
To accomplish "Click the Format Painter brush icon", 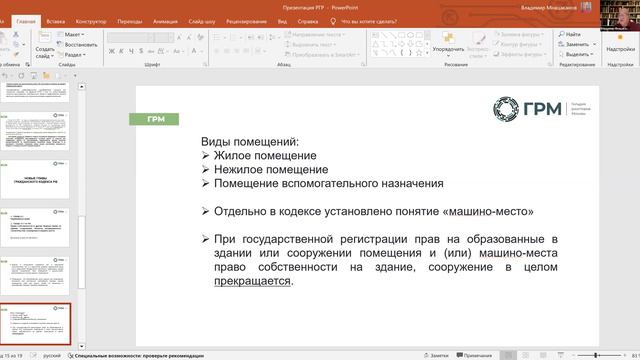I will point(16,54).
